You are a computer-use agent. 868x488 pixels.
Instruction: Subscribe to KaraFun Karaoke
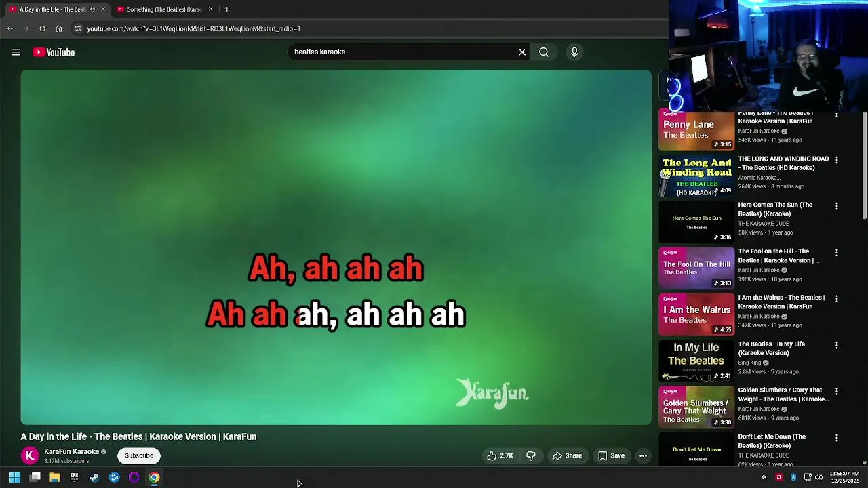coord(139,455)
